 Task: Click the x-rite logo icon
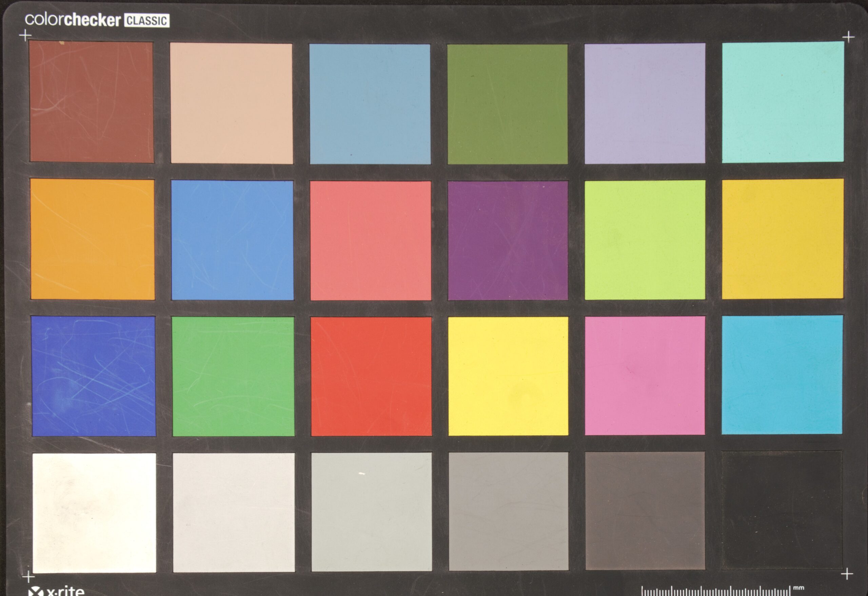pos(36,592)
